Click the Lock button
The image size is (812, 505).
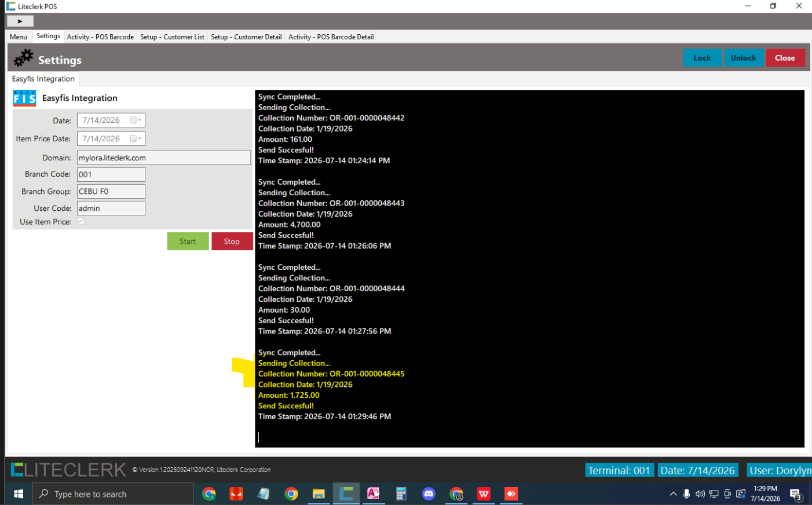coord(703,58)
